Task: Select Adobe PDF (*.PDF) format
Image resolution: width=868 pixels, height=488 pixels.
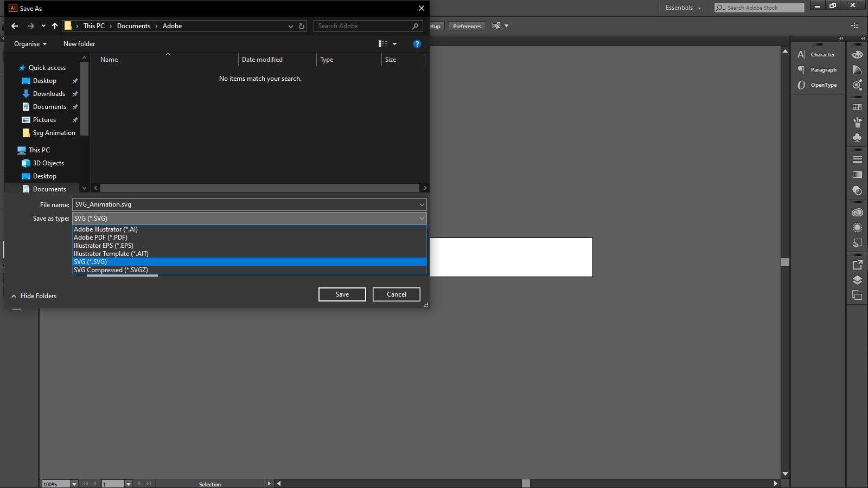Action: click(250, 237)
